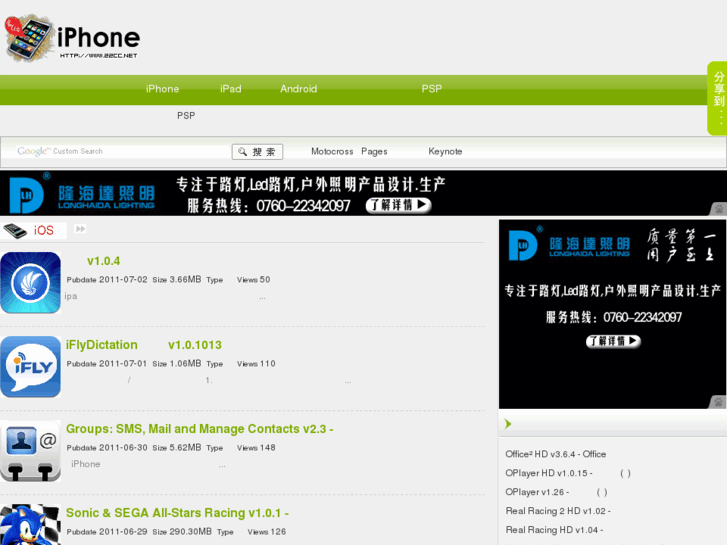This screenshot has height=545, width=727.
Task: Open the Pages hot keyword link
Action: [x=374, y=152]
